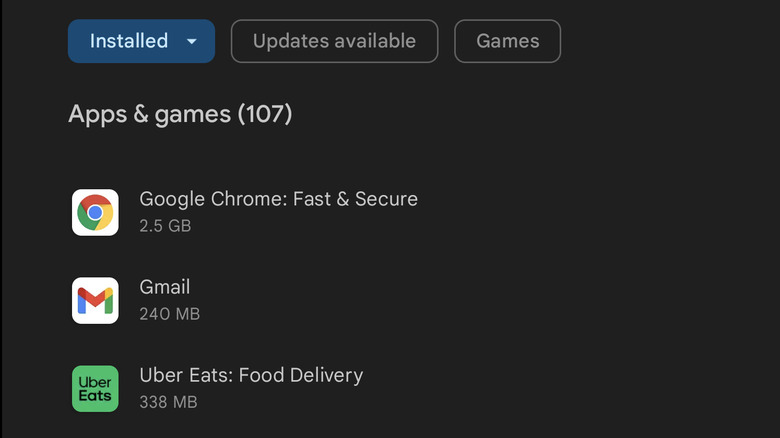Screen dimensions: 780x438
Task: Click Uber Eats' 338 MB size label
Action: point(169,402)
